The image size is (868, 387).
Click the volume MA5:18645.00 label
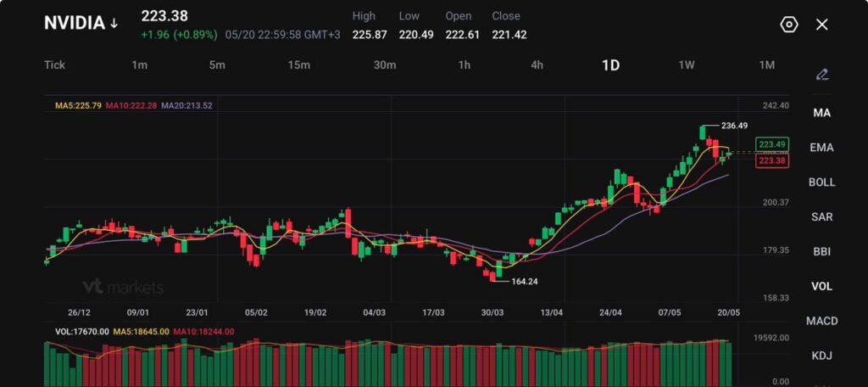click(x=142, y=332)
